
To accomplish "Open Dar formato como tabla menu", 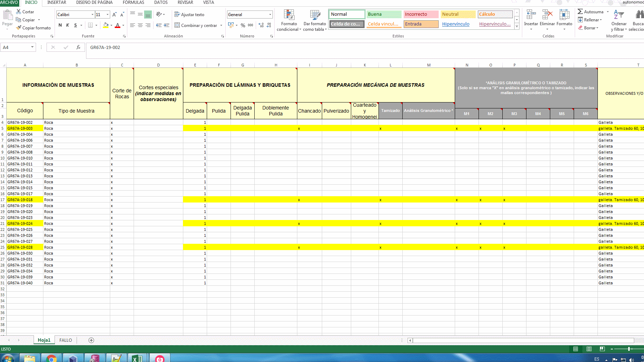I will tap(315, 20).
